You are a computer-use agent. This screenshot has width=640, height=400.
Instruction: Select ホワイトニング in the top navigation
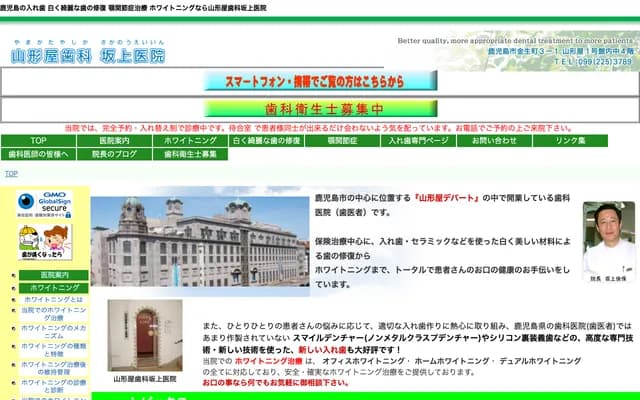pos(190,141)
